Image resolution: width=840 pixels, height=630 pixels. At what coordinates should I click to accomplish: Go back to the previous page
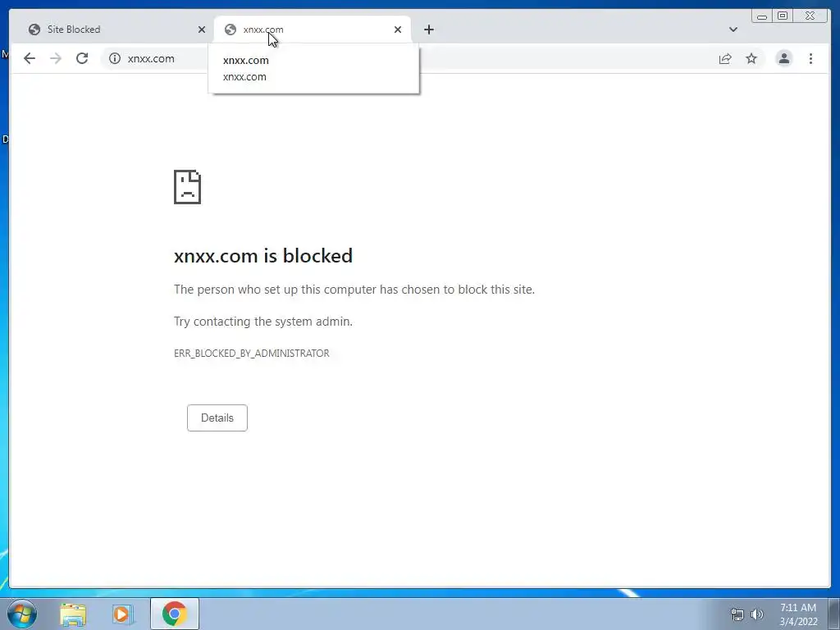30,58
